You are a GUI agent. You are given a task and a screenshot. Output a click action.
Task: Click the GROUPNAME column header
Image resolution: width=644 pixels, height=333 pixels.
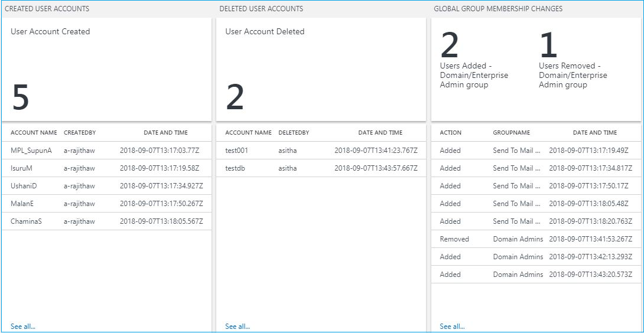(x=511, y=133)
